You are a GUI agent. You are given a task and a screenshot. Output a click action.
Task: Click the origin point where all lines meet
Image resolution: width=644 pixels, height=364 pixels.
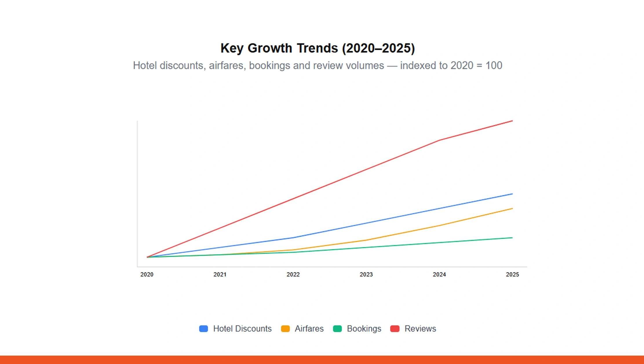tap(147, 257)
